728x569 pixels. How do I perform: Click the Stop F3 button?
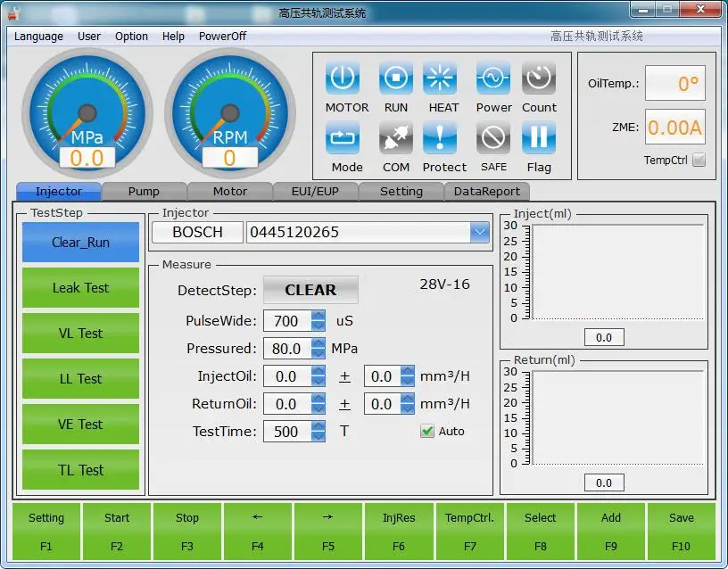pos(187,532)
